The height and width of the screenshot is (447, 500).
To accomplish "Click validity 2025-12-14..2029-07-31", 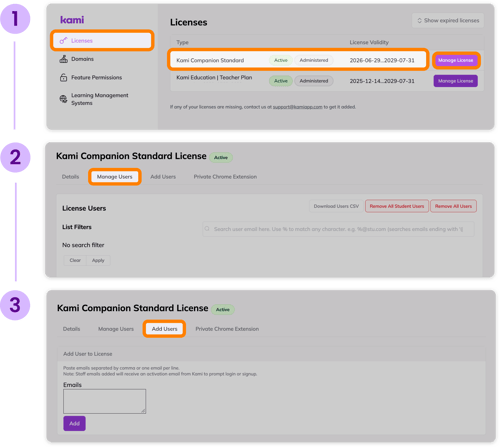I will tap(382, 81).
